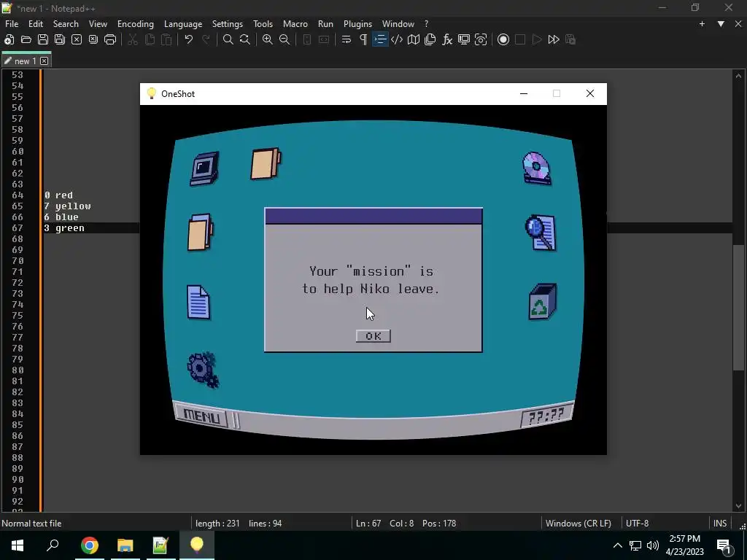Close the new 1 tab
The width and height of the screenshot is (747, 560).
pos(44,61)
